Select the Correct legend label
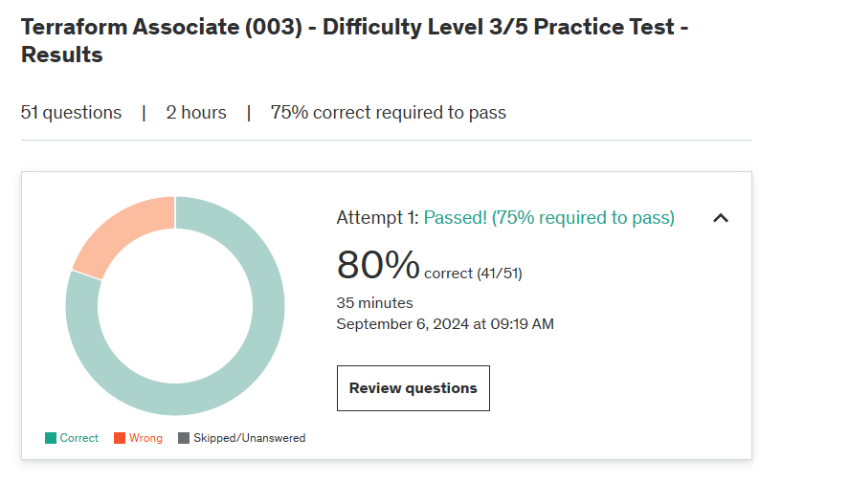This screenshot has width=849, height=504. (79, 438)
